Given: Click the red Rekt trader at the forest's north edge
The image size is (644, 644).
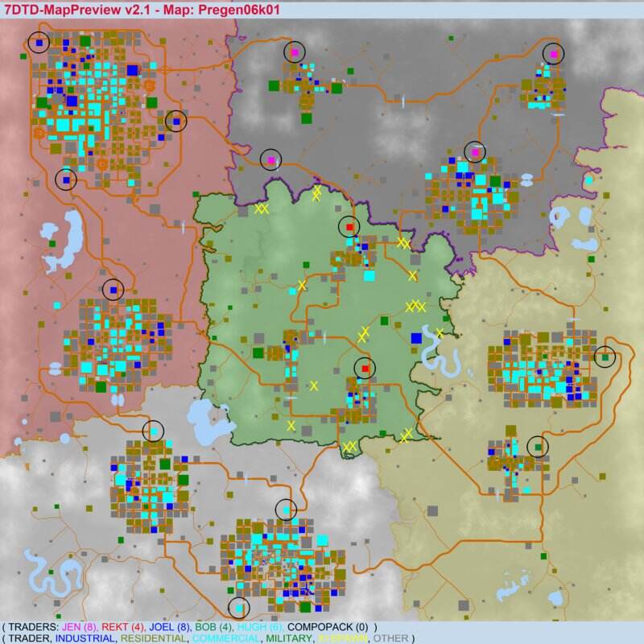Looking at the screenshot, I should pos(349,227).
